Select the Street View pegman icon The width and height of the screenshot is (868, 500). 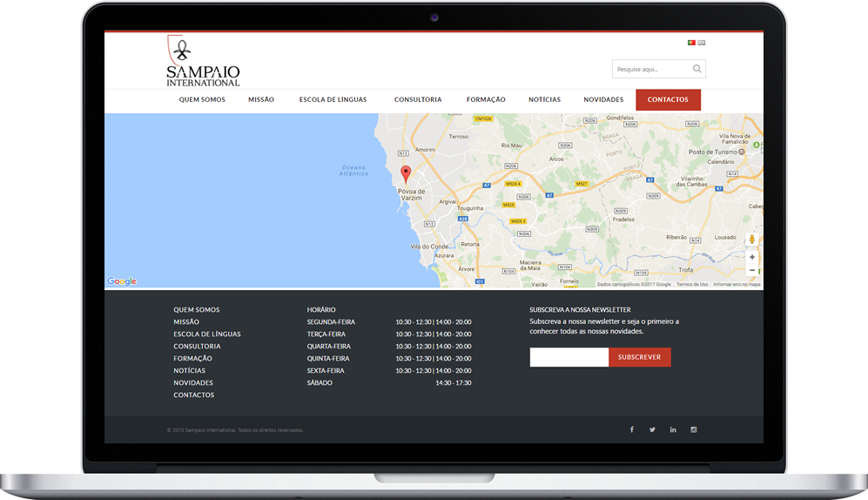752,240
